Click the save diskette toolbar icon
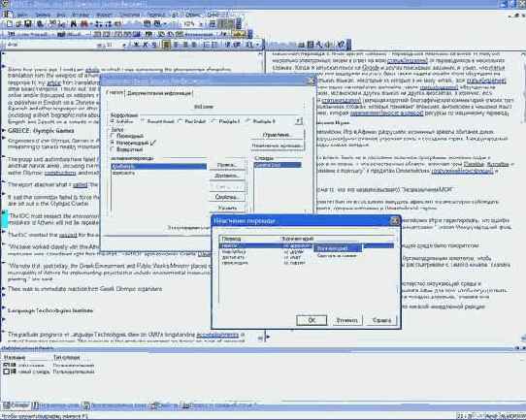The height and width of the screenshot is (420, 526). 27,24
